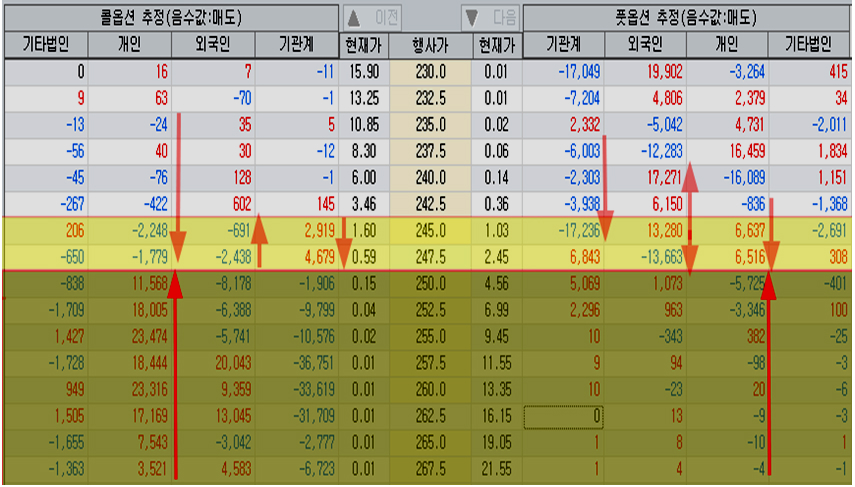Select the 콜옵션 추정 section header
The height and width of the screenshot is (487, 855).
pos(170,17)
